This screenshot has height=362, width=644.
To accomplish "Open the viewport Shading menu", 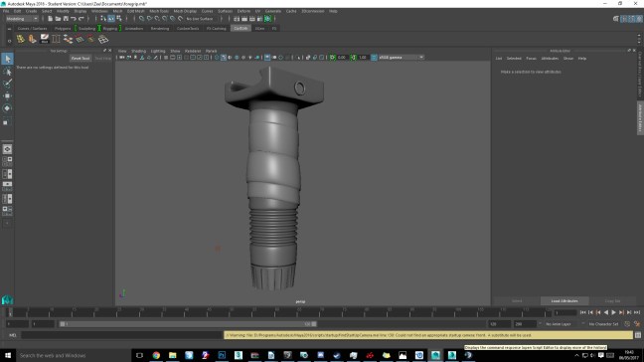I will click(138, 51).
